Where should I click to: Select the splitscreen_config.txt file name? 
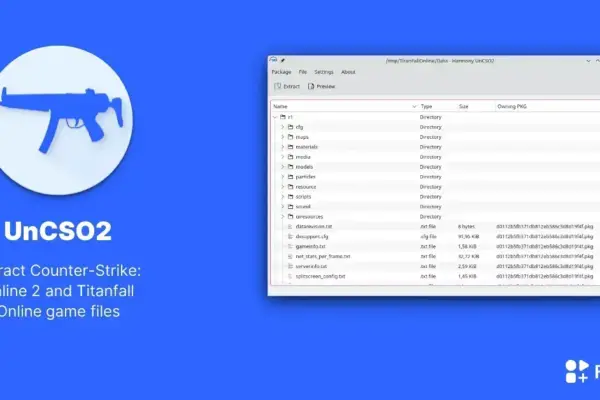[320, 276]
